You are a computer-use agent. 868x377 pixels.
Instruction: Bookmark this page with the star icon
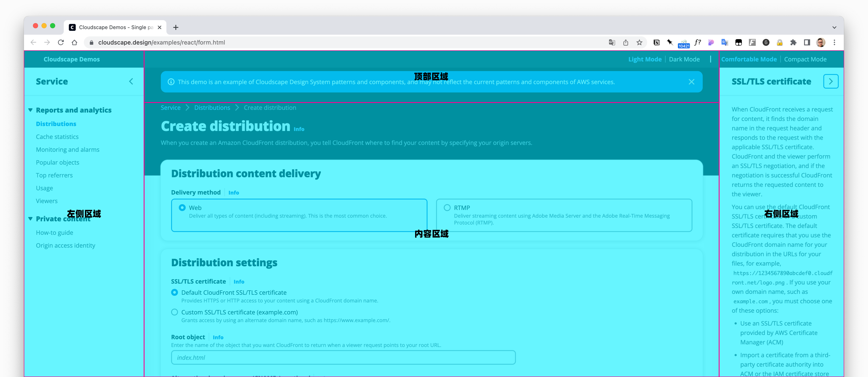tap(639, 42)
